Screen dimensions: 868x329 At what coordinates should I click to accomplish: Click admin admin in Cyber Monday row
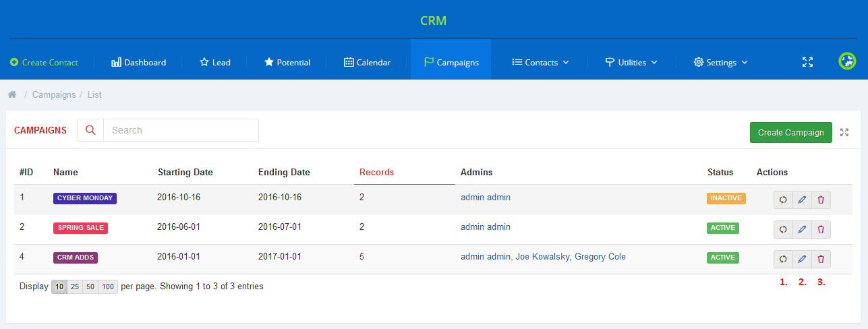486,198
